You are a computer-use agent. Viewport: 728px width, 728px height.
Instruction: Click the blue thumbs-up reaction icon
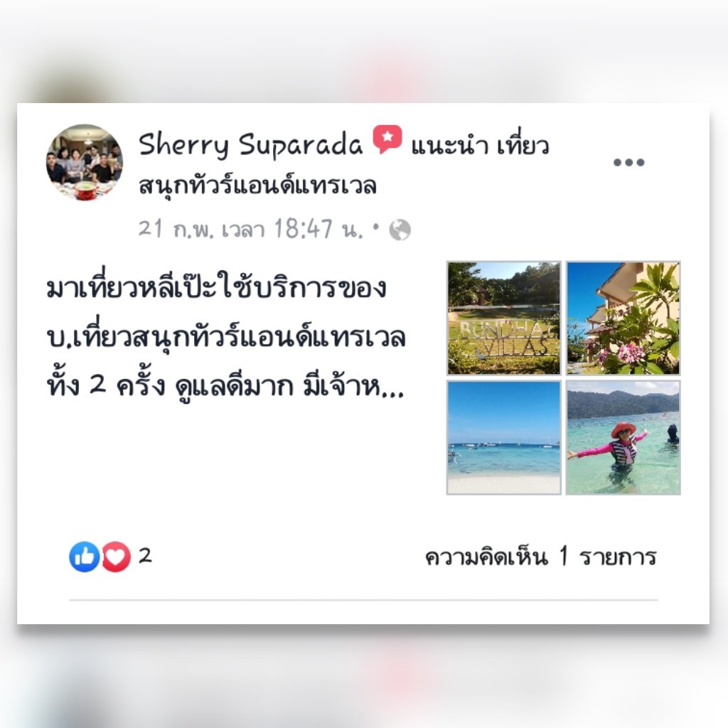(x=84, y=556)
